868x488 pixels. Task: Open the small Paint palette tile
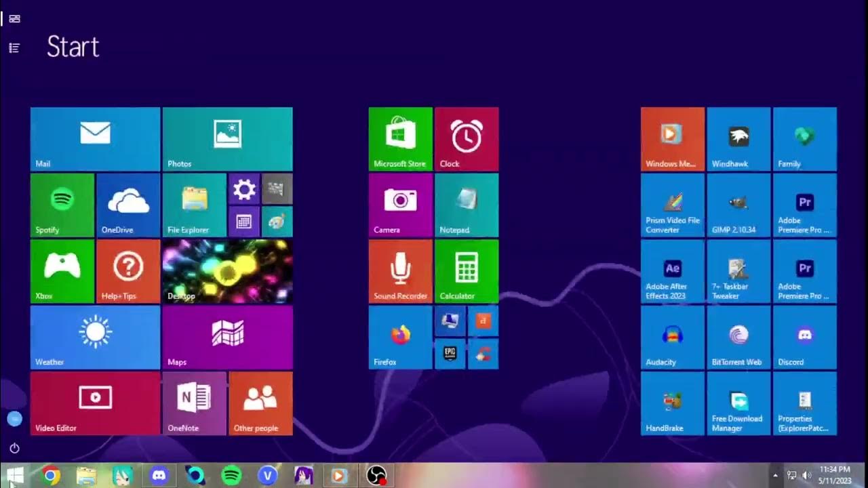pyautogui.click(x=277, y=222)
